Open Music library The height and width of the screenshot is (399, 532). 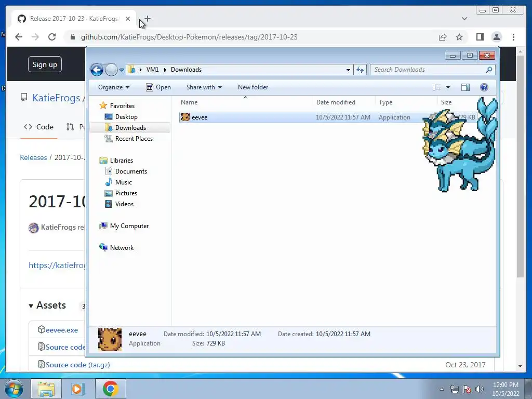123,182
